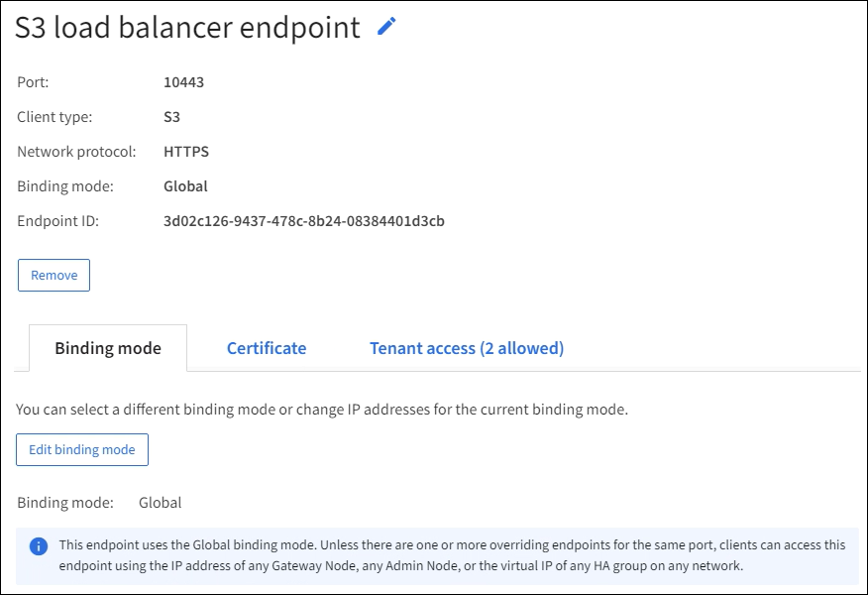Click the HTTPS network protocol value
The height and width of the screenshot is (595, 868).
click(x=186, y=152)
